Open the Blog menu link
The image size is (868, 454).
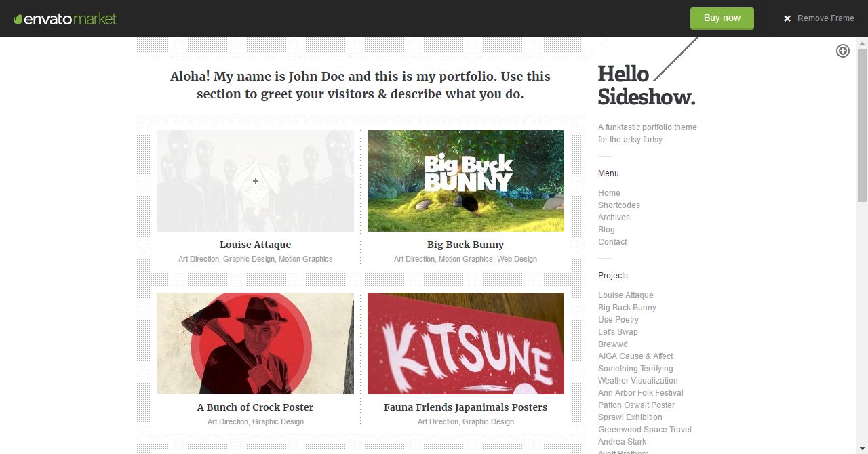(606, 230)
